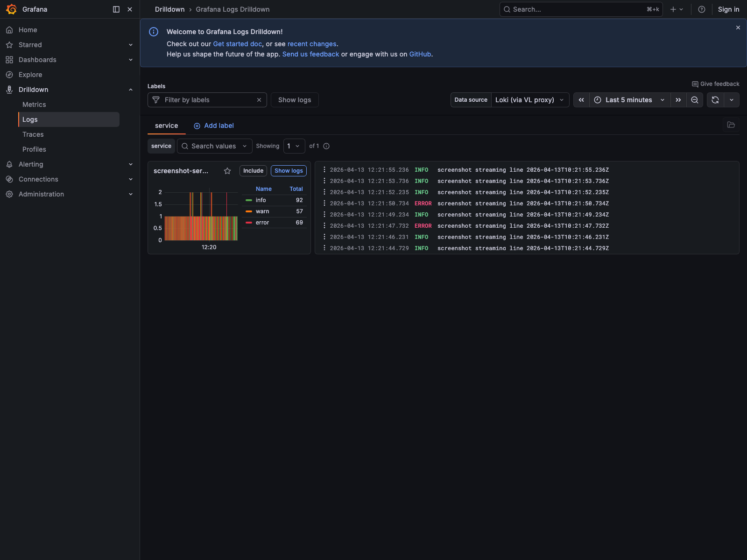The image size is (747, 560).
Task: Open Home from the sidebar
Action: (x=28, y=30)
